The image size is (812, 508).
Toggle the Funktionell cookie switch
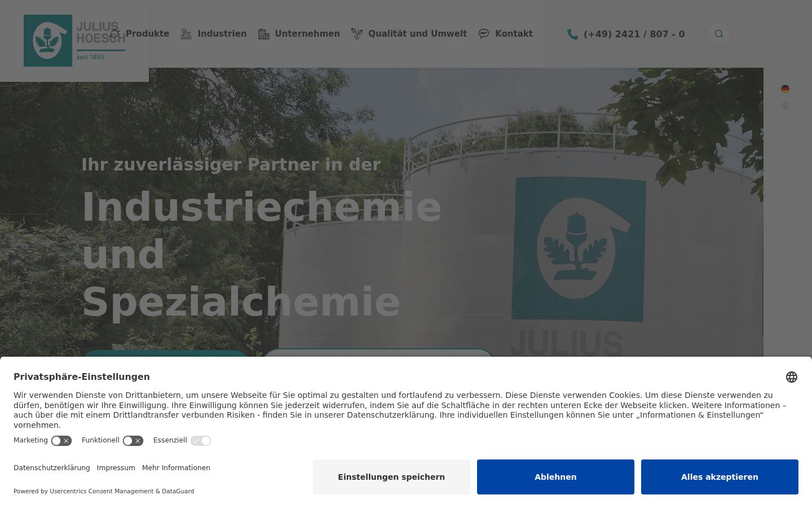133,441
